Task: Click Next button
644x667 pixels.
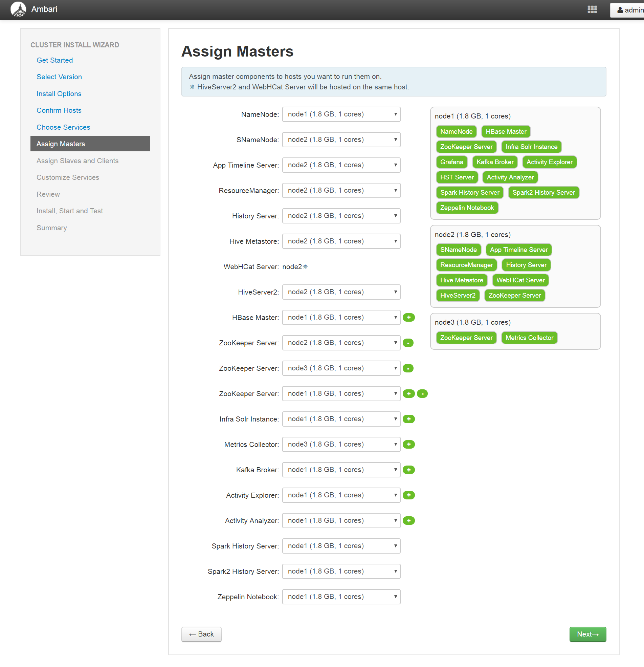Action: (x=588, y=634)
